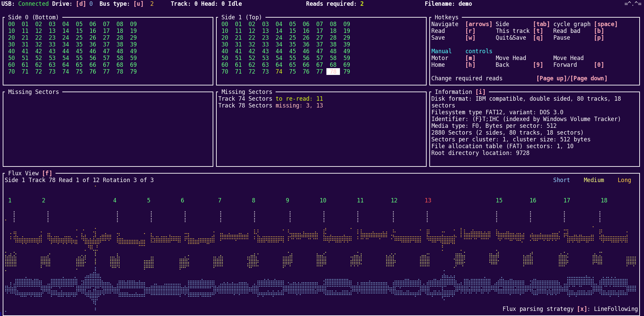This screenshot has height=316, width=644.
Task: Click the [u] bus type hotkey
Action: click(x=138, y=4)
